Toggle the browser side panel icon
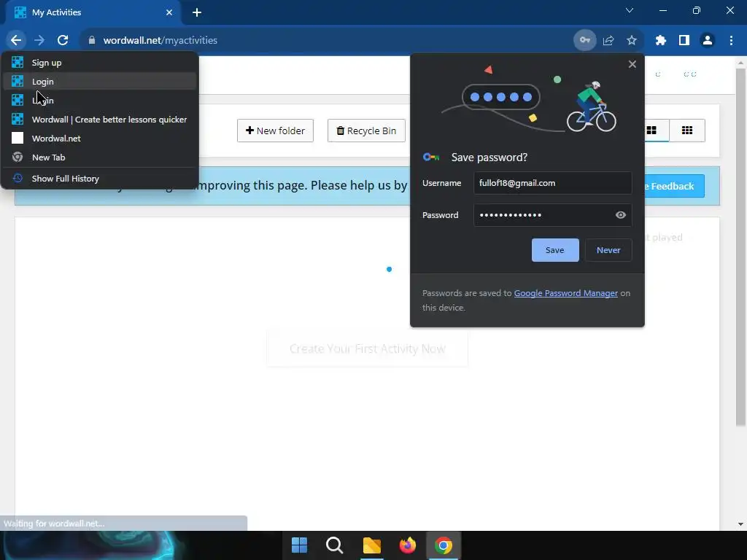This screenshot has height=560, width=747. pos(684,41)
